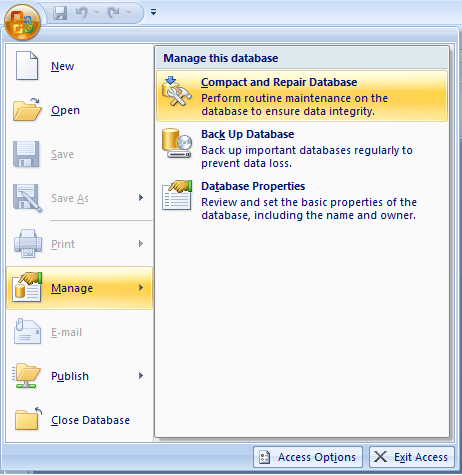Click the Database Properties sheet icon
462x475 pixels.
coord(177,195)
